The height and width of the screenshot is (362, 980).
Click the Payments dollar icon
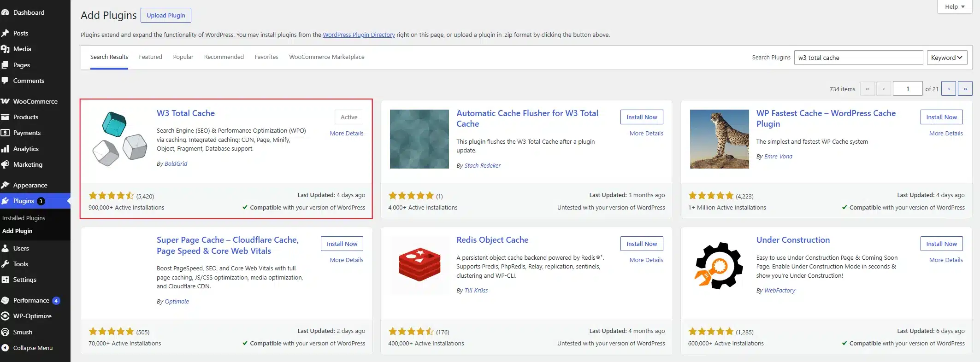click(5, 133)
